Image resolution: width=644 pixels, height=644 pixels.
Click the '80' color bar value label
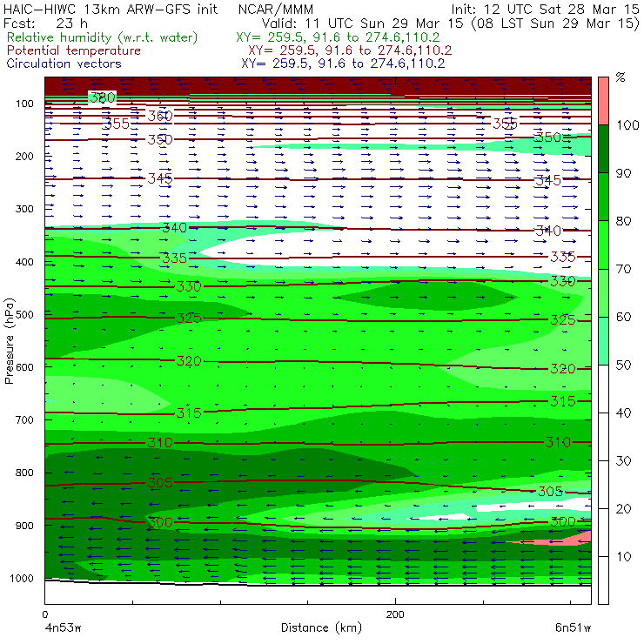(624, 221)
